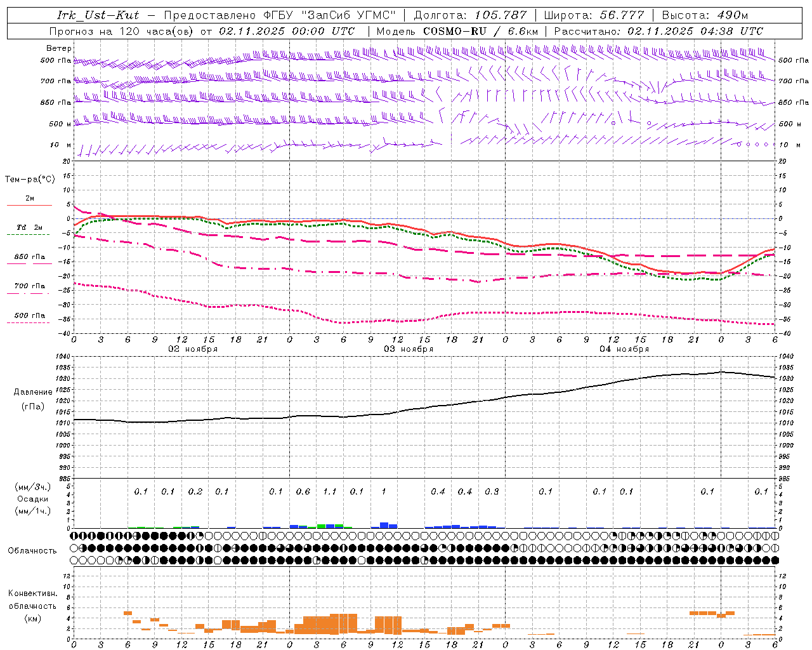
Task: Click the longitude value 'Долгота: 105.787'
Action: (470, 15)
